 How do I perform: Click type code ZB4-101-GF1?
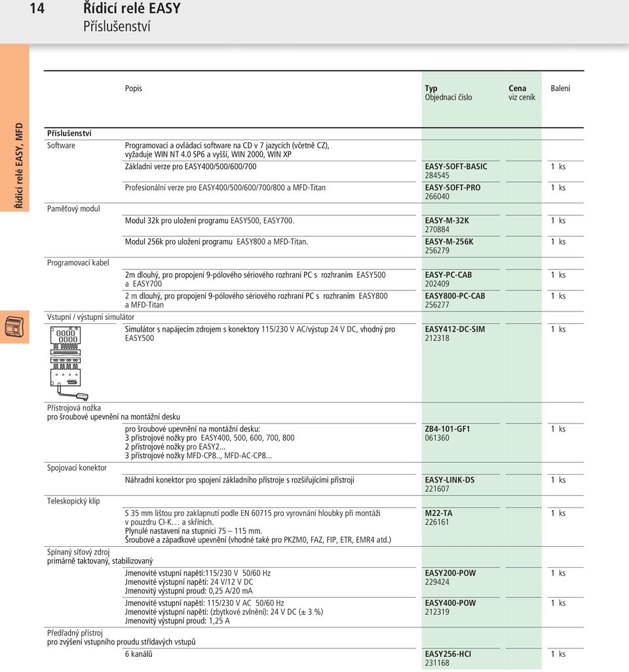pos(448,429)
